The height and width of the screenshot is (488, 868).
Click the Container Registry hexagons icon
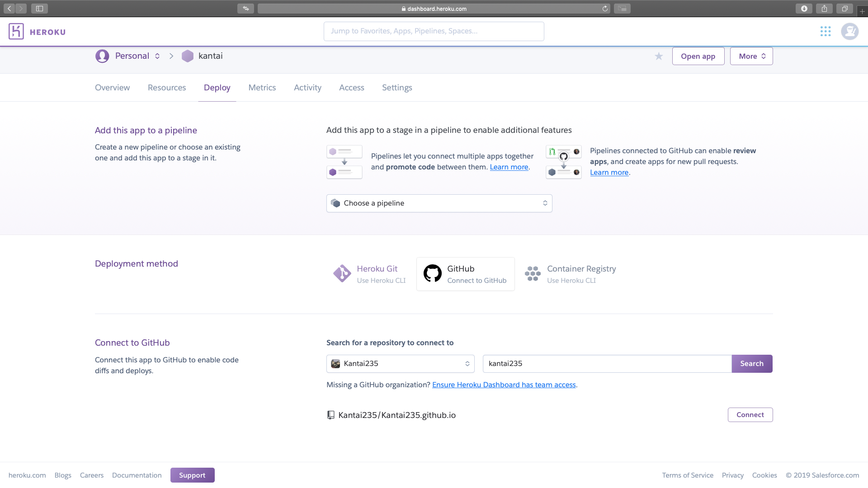(533, 273)
